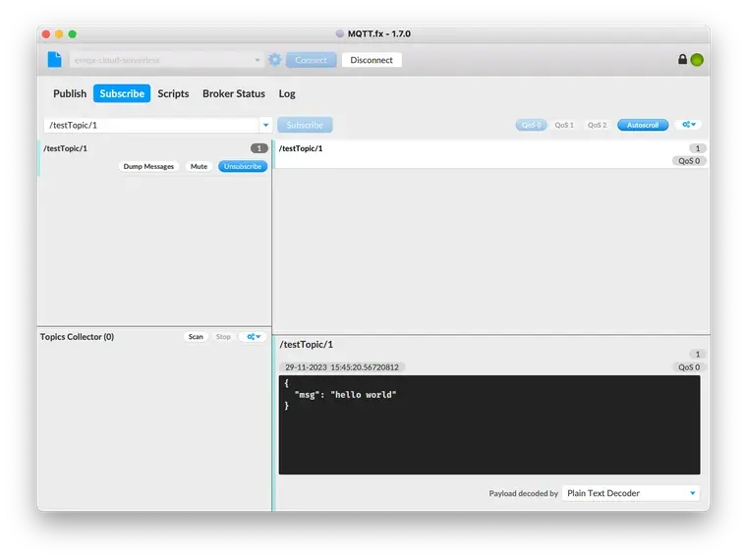The width and height of the screenshot is (747, 560).
Task: Click the MQTT.fx window title icon
Action: click(x=340, y=33)
